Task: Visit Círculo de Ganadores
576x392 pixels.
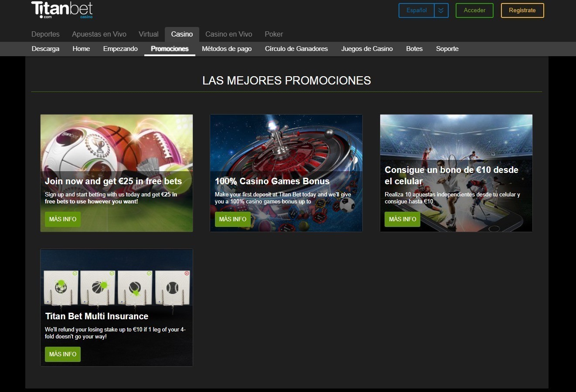Action: (297, 49)
